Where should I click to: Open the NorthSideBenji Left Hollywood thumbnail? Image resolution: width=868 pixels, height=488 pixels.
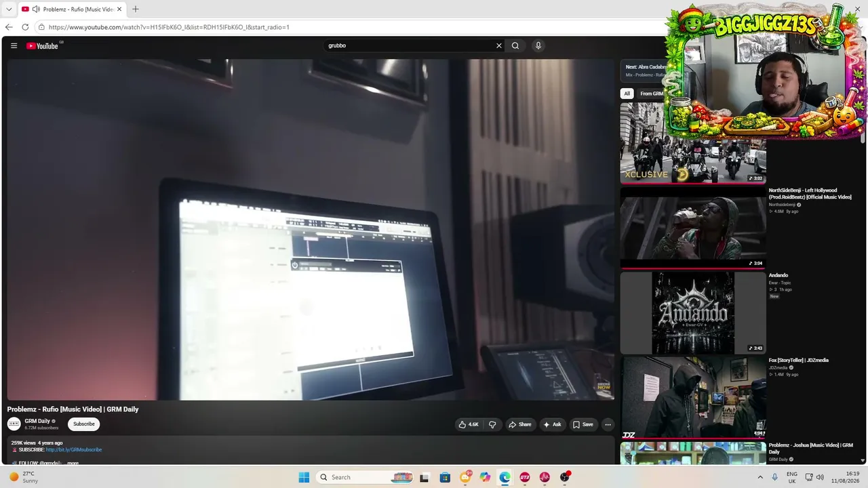(693, 228)
